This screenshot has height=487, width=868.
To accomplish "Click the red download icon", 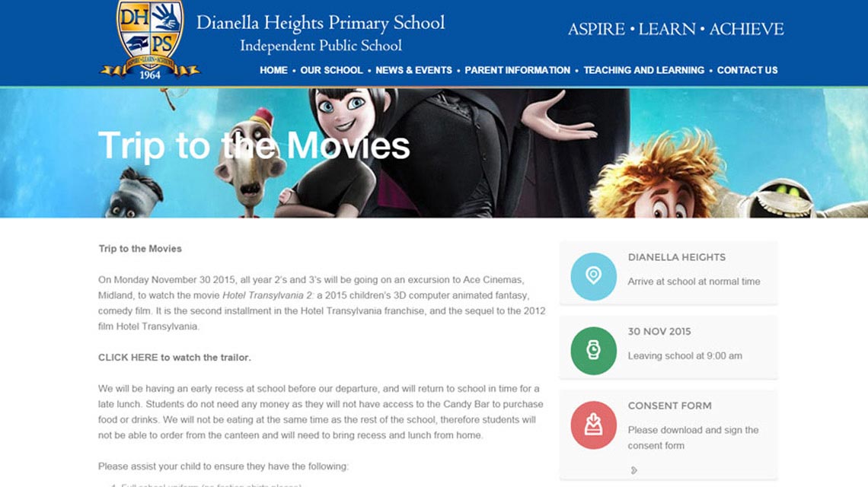I will coord(593,425).
